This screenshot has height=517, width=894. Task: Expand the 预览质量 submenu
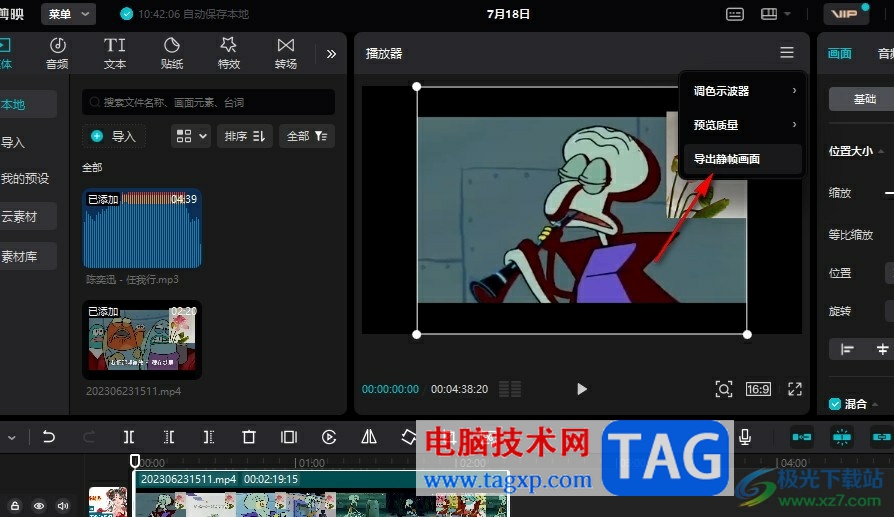[742, 125]
